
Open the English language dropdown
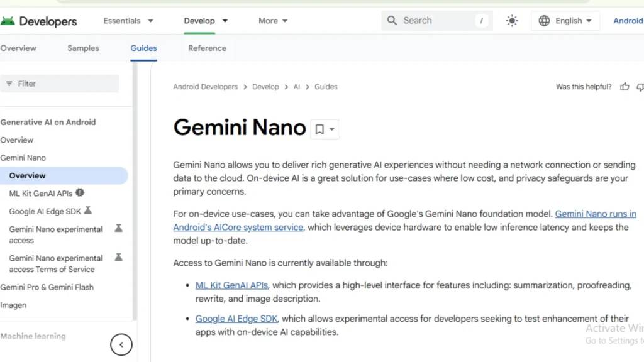[565, 21]
